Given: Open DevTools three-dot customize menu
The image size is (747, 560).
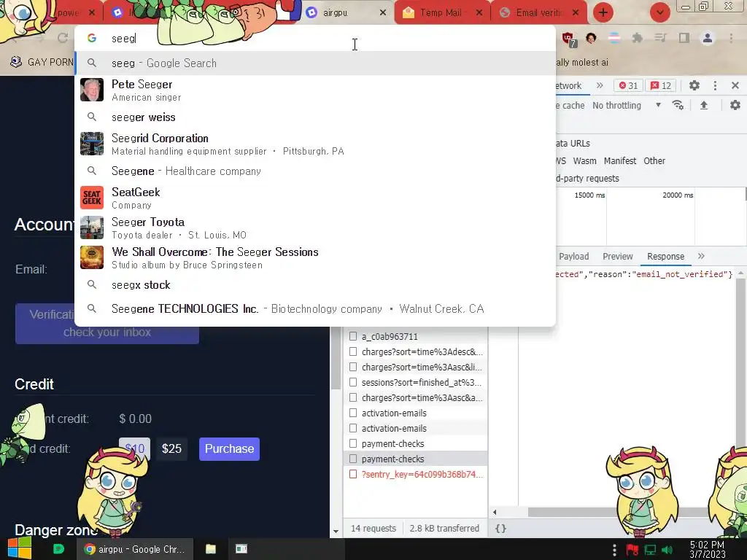Looking at the screenshot, I should tap(715, 85).
